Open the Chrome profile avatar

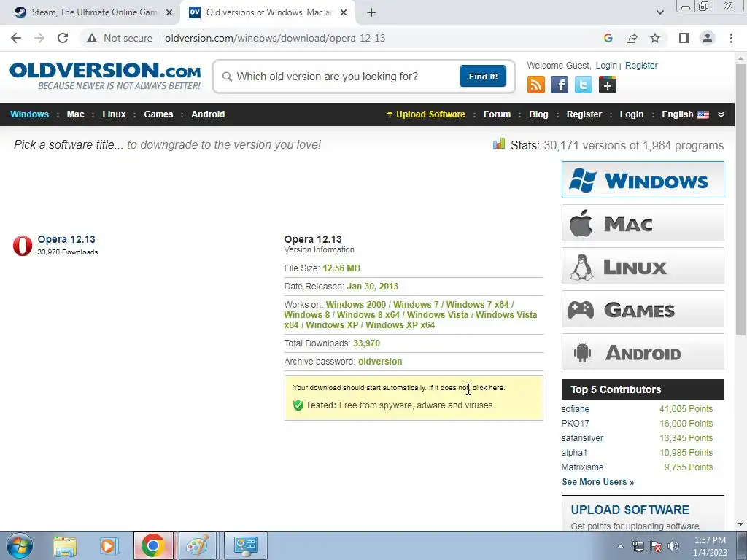(x=708, y=38)
